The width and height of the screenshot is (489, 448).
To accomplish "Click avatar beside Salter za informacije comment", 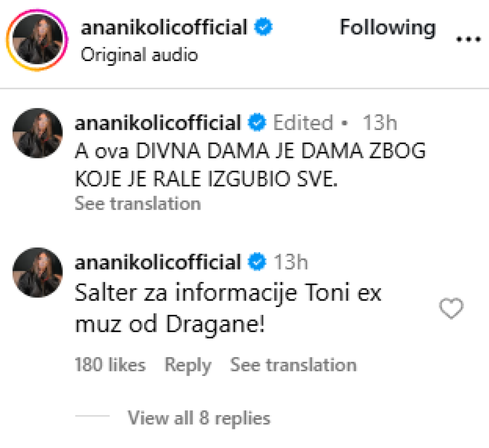I will [37, 272].
